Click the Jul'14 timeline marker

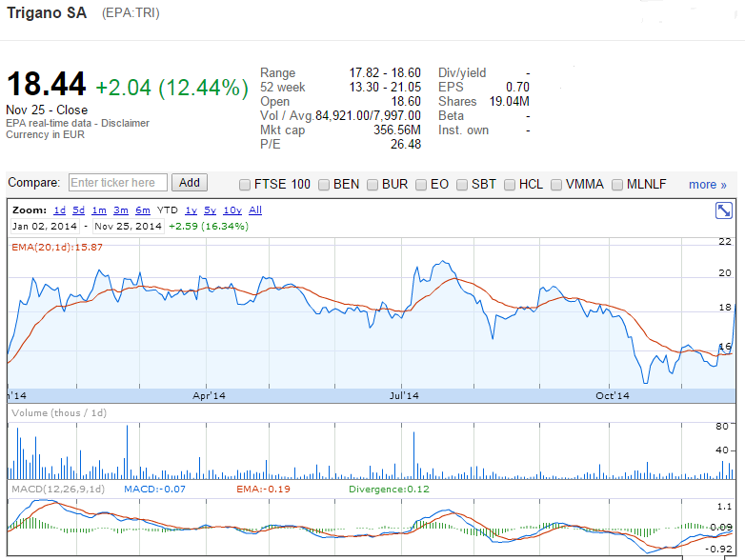pos(404,395)
